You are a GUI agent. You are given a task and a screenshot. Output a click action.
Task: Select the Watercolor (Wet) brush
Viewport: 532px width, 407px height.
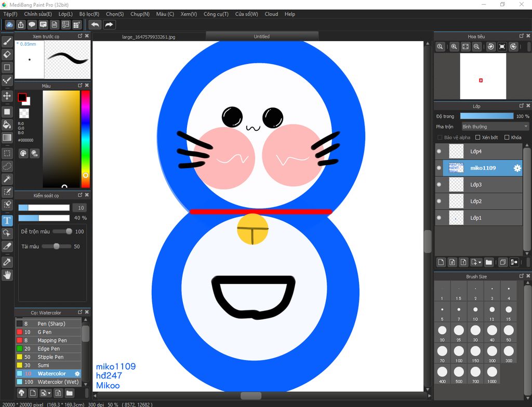pos(48,382)
